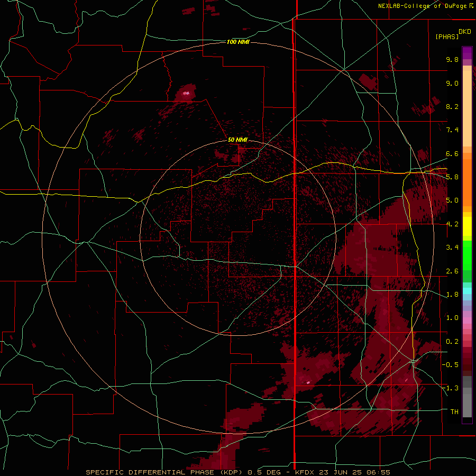The width and height of the screenshot is (476, 476).
Task: Click the 2.6 color scale value
Action: click(452, 271)
